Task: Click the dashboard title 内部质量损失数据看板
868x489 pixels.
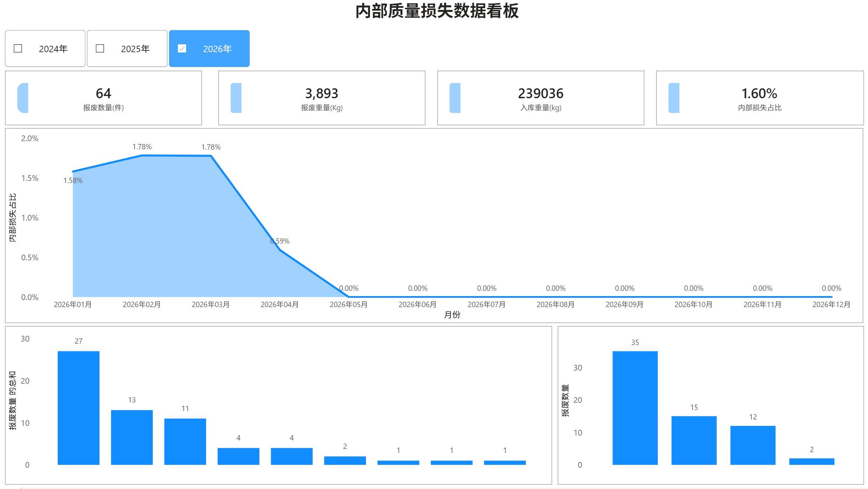Action: pos(437,11)
